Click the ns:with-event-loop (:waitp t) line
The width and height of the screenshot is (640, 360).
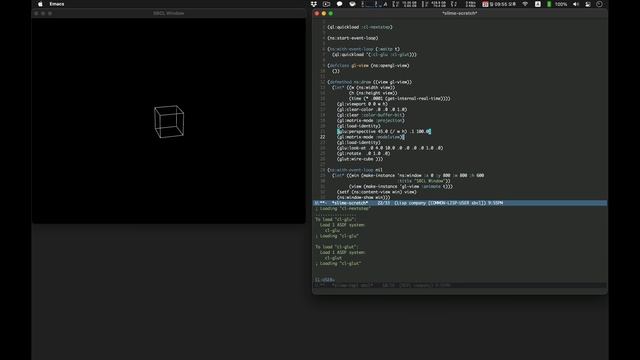(364, 49)
